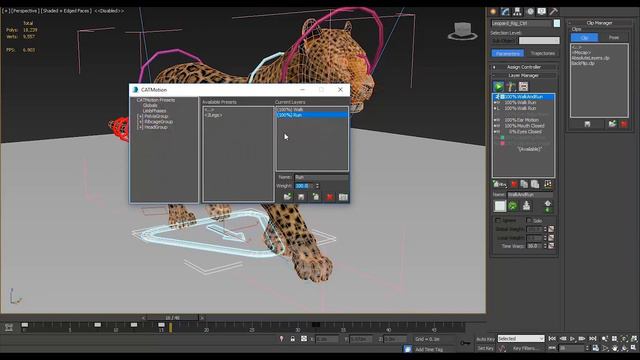Switch to the Motion command panel tab
Viewport: 640px width, 360px height.
530,11
